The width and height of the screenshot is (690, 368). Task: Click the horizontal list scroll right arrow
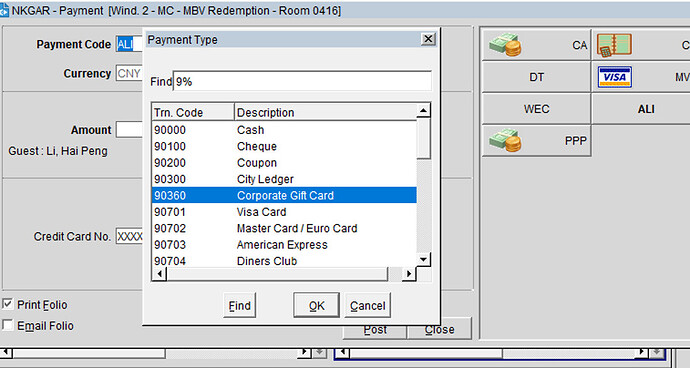pos(409,274)
